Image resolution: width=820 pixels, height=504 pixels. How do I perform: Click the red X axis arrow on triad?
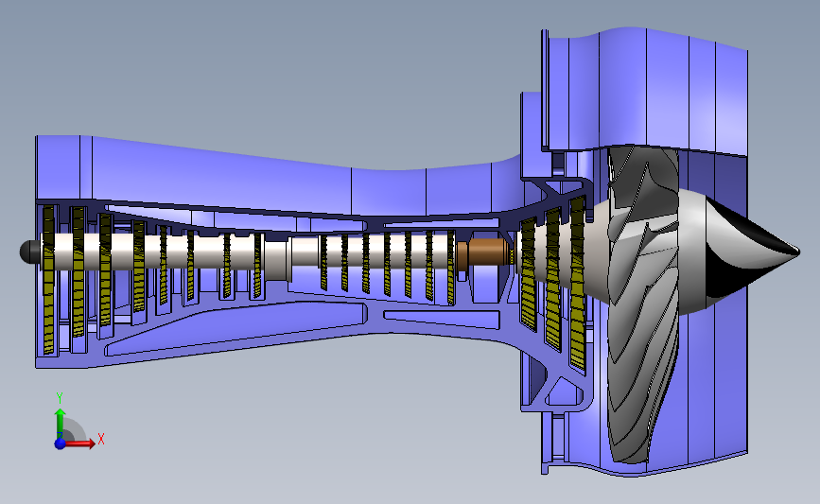click(79, 443)
